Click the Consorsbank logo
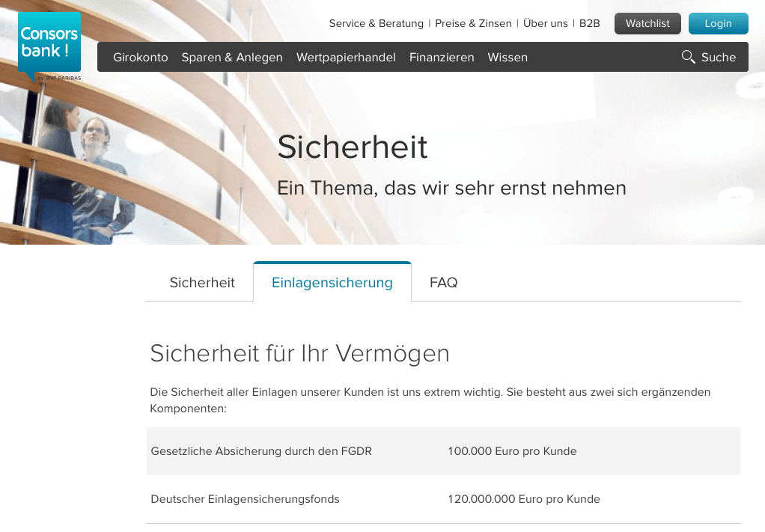Screen dimensions: 765x532 (x=49, y=47)
